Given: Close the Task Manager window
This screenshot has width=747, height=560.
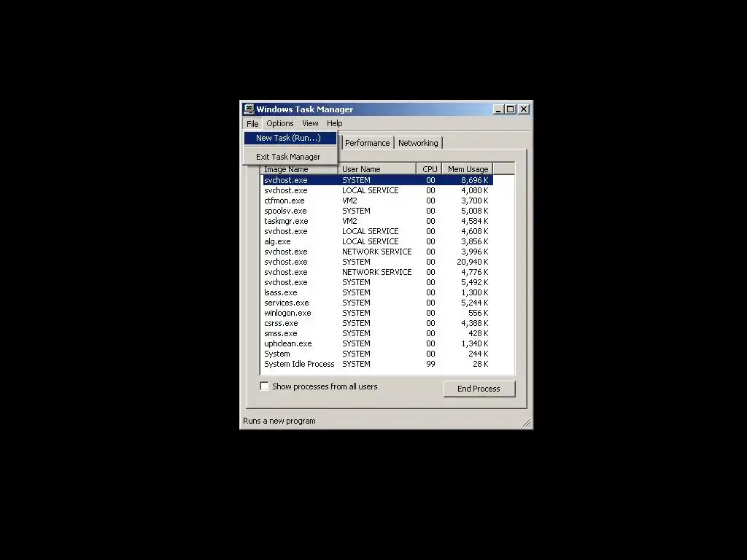Looking at the screenshot, I should (x=524, y=109).
